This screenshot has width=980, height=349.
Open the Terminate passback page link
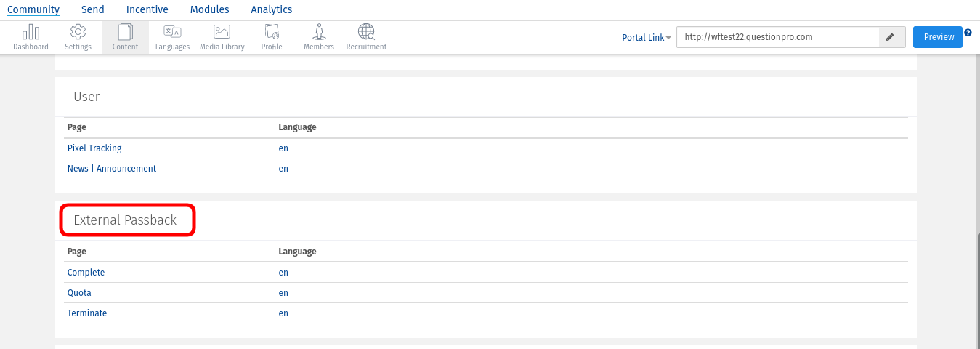point(87,313)
